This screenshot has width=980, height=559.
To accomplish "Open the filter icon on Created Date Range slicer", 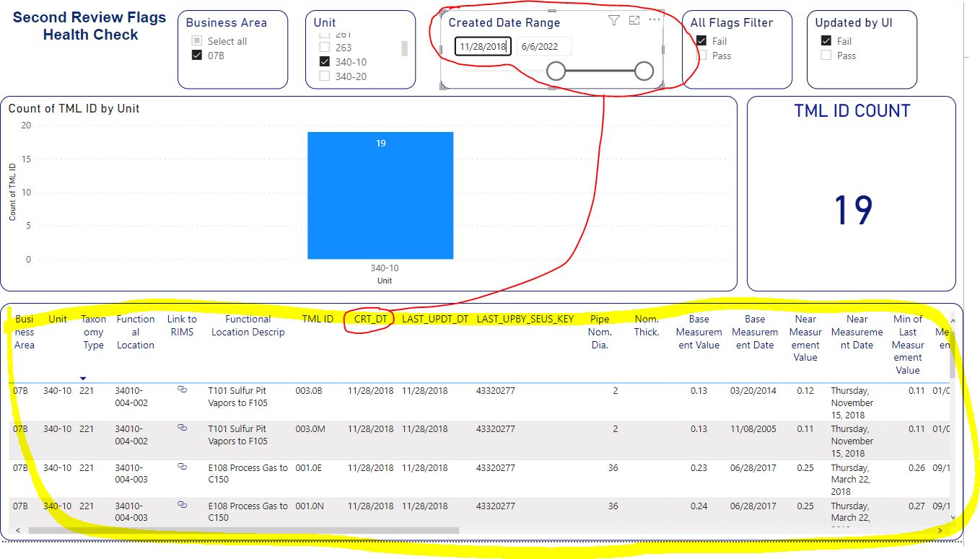I will tap(613, 21).
